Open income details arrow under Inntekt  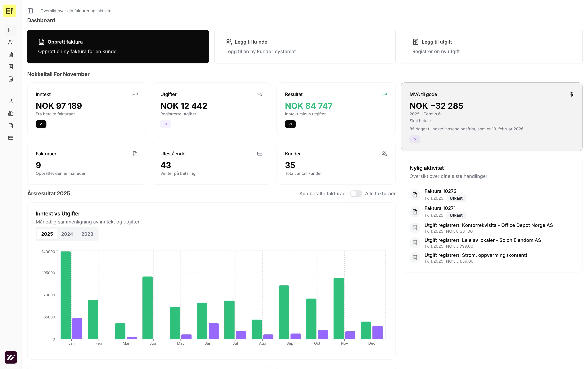[x=41, y=124]
